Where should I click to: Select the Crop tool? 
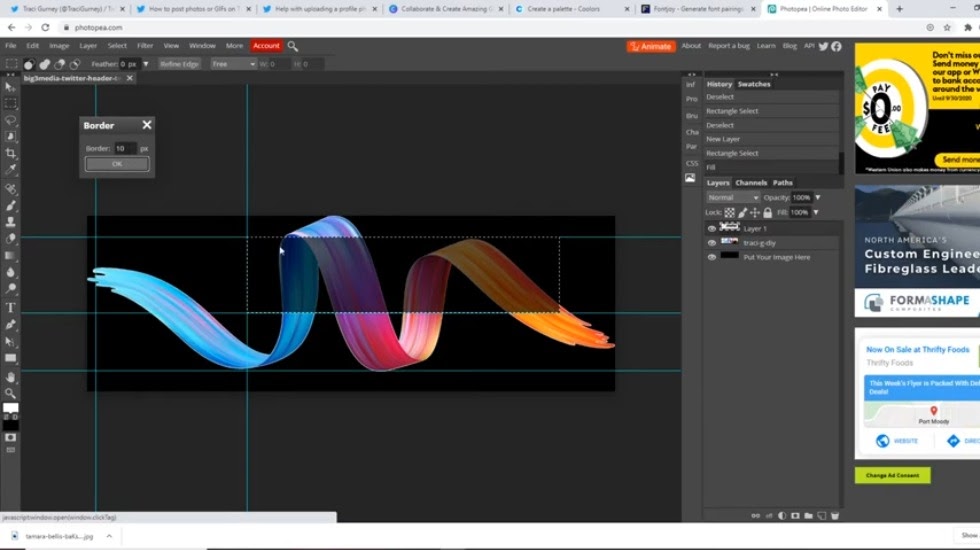click(x=10, y=153)
